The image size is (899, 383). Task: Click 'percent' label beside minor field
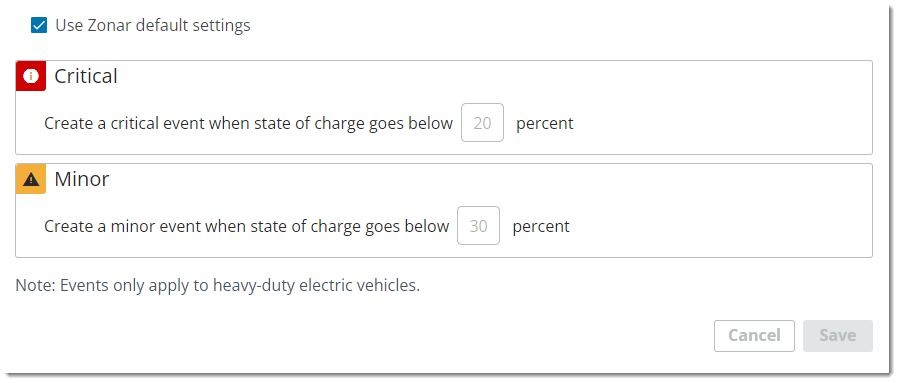pyautogui.click(x=541, y=227)
